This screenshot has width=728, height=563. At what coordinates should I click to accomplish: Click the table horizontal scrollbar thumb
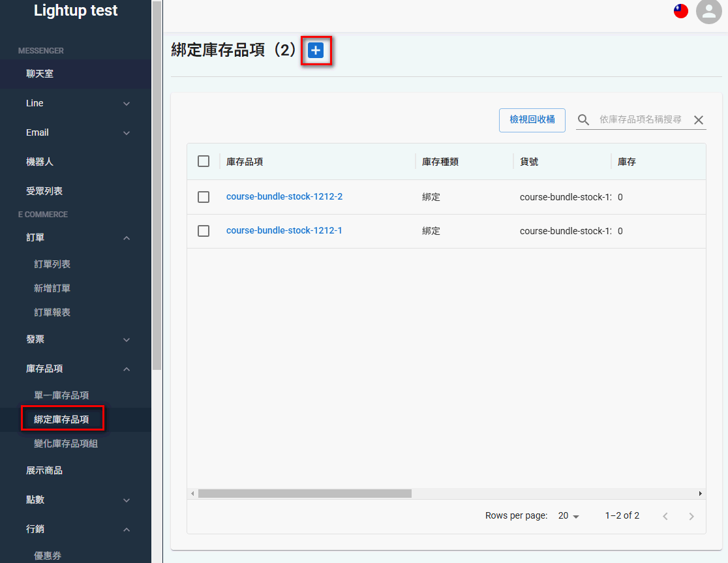(305, 493)
